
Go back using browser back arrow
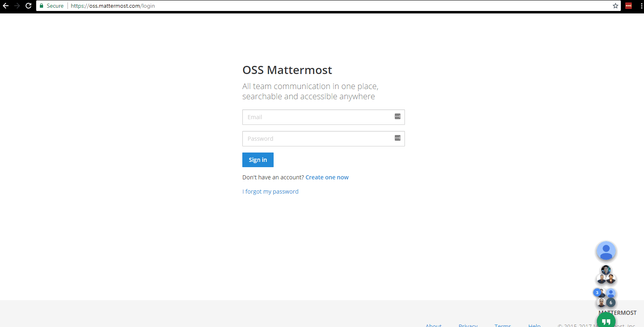tap(6, 6)
